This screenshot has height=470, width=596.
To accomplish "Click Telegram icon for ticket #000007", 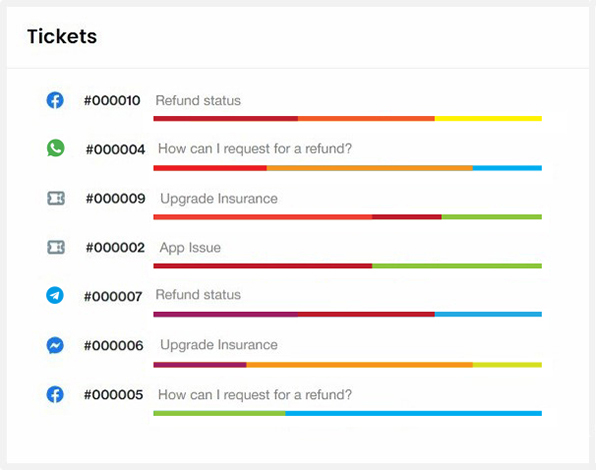I will click(55, 295).
